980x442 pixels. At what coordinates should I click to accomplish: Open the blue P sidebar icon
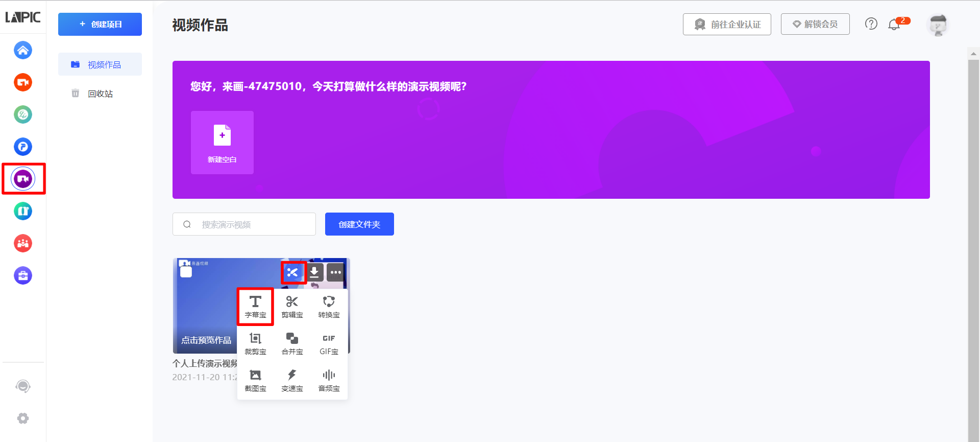pos(23,147)
